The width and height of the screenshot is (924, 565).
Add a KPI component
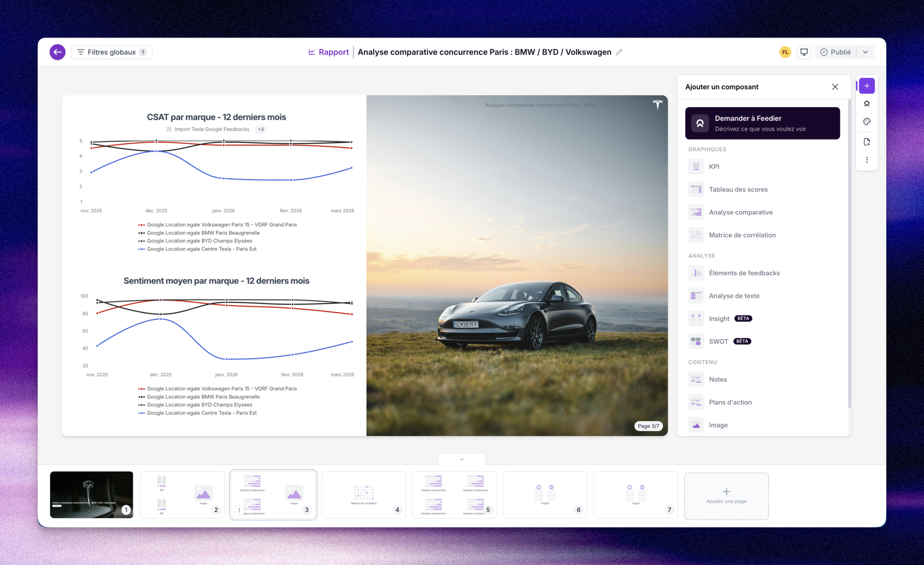(762, 166)
